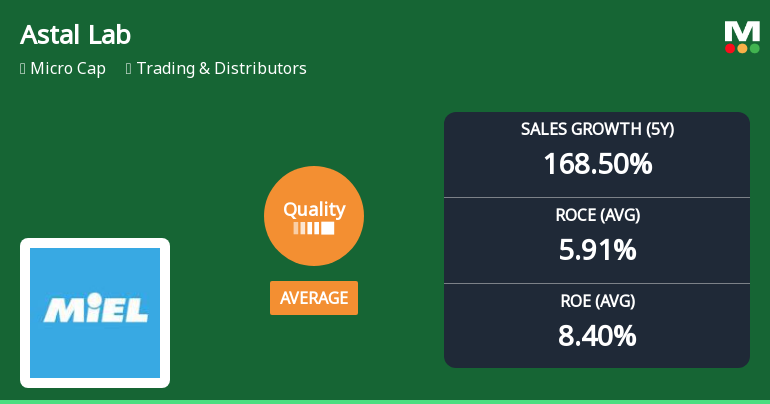770x404 pixels.
Task: Click the ROE (AVG) heading
Action: 596,301
